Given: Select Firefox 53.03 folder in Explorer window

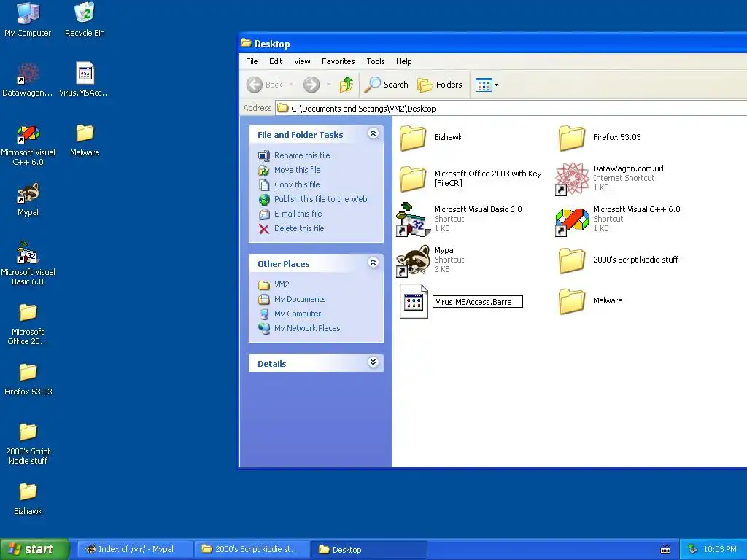Looking at the screenshot, I should coord(600,137).
